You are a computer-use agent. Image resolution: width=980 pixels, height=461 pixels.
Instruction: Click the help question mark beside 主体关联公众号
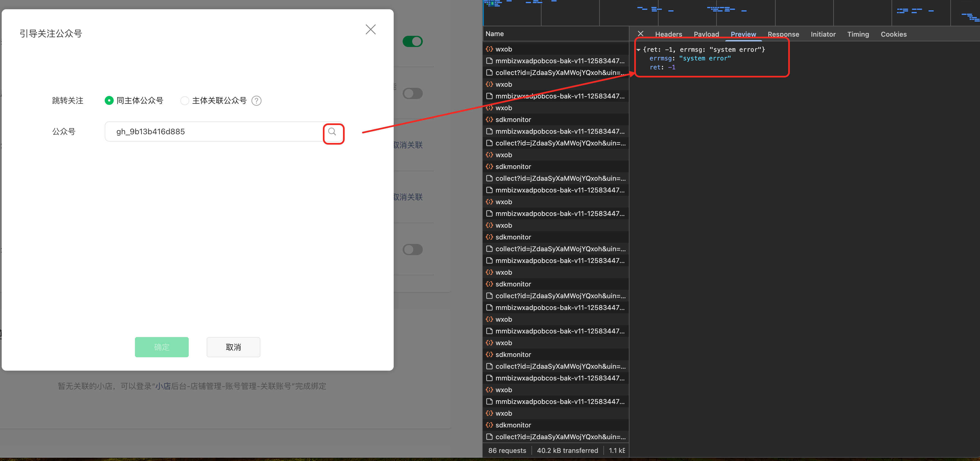256,101
